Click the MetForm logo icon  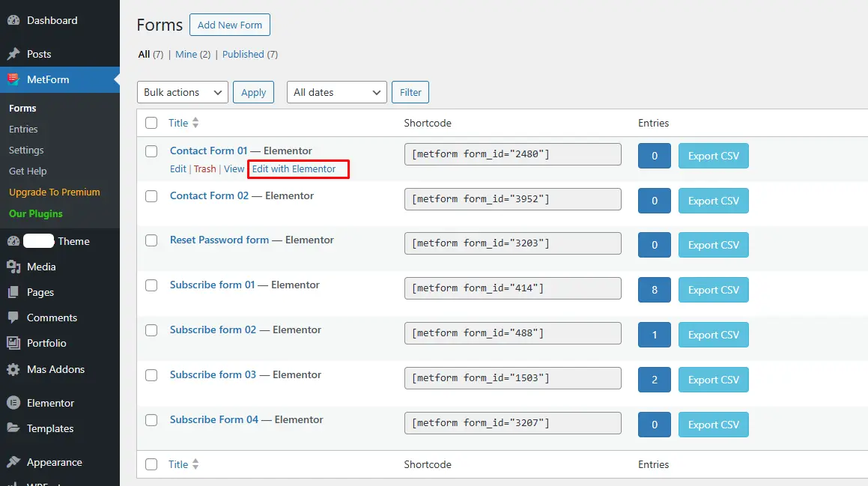(x=13, y=79)
